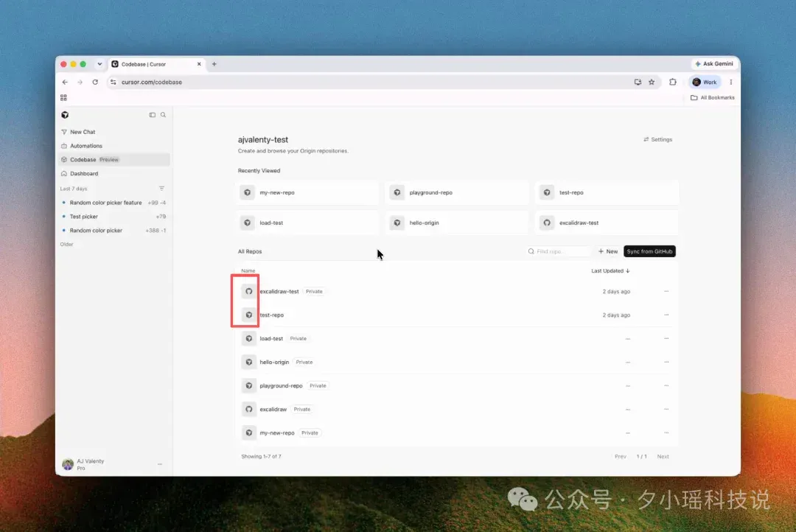Open test-repo in All Repos list
Image resolution: width=796 pixels, height=532 pixels.
pyautogui.click(x=271, y=315)
